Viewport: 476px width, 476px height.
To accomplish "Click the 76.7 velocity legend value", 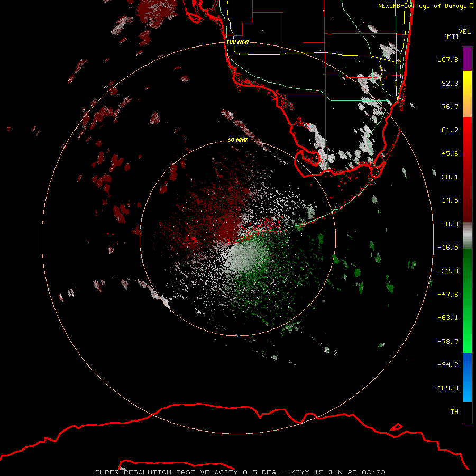I will 450,106.
